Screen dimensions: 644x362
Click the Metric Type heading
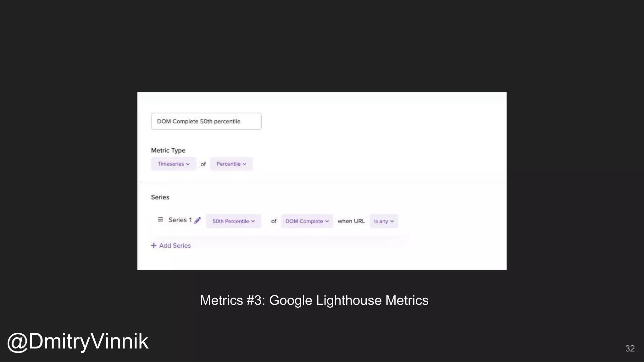coord(168,150)
